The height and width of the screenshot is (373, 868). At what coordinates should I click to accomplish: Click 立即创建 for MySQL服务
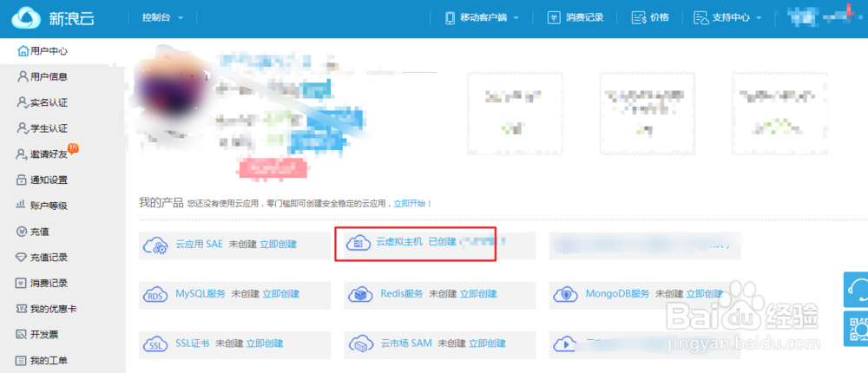280,294
